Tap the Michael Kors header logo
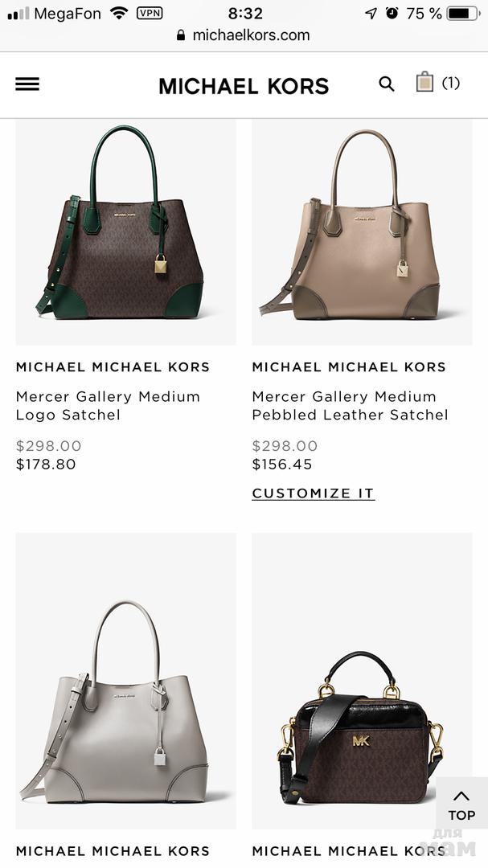Viewport: 488px width, 868px height. [244, 86]
